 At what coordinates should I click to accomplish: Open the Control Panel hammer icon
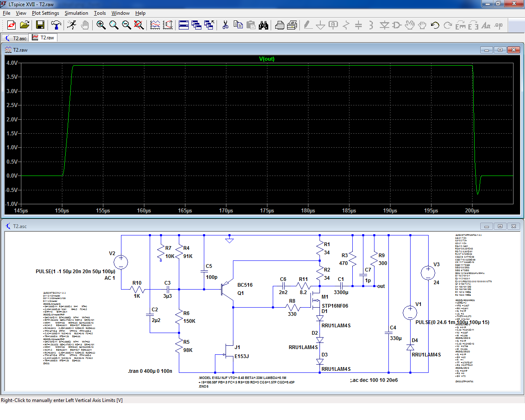[x=56, y=25]
